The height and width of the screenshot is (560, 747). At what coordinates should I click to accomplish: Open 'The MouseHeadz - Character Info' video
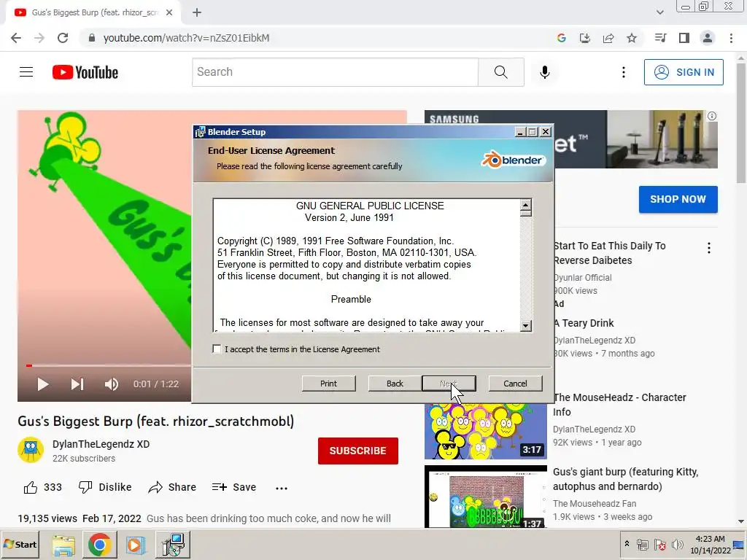click(619, 404)
